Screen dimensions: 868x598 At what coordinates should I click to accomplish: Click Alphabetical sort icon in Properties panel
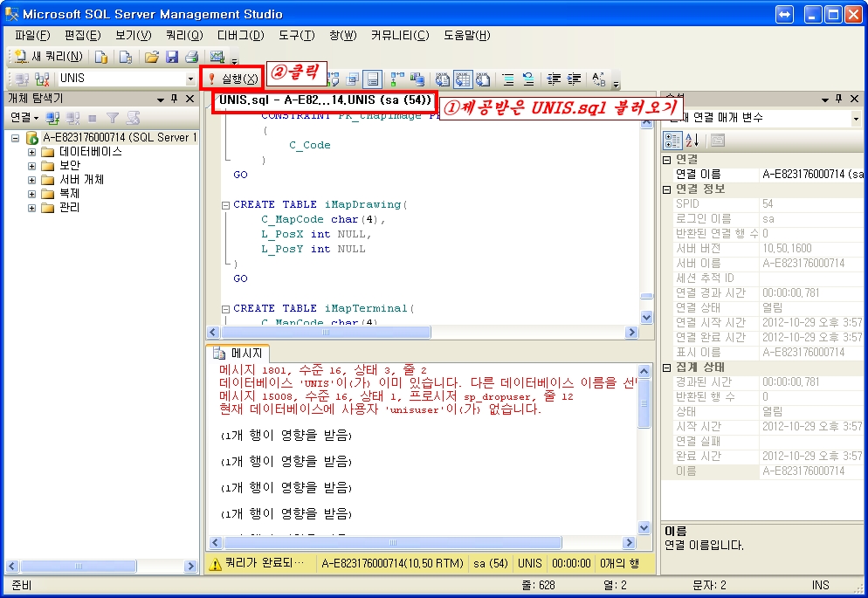point(692,141)
